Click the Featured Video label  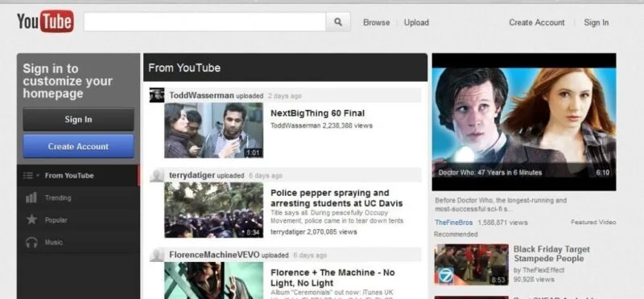point(593,223)
